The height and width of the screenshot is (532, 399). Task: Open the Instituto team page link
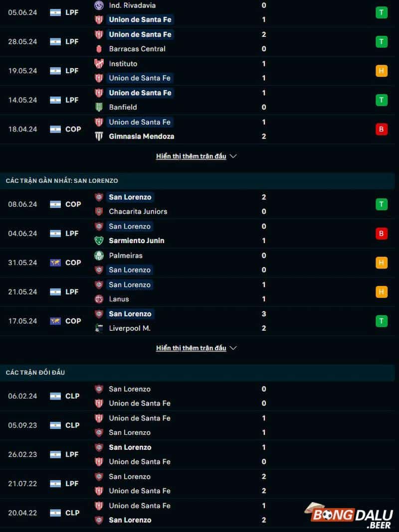pos(123,64)
